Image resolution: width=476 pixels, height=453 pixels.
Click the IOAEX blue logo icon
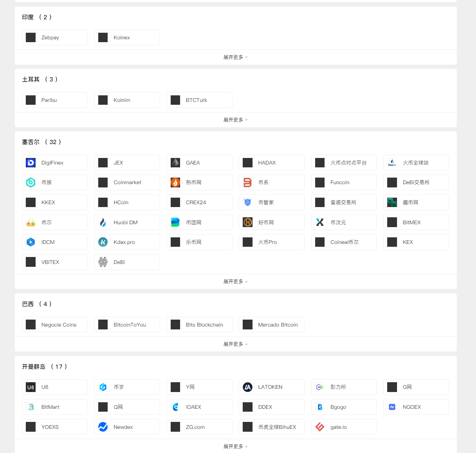click(176, 407)
